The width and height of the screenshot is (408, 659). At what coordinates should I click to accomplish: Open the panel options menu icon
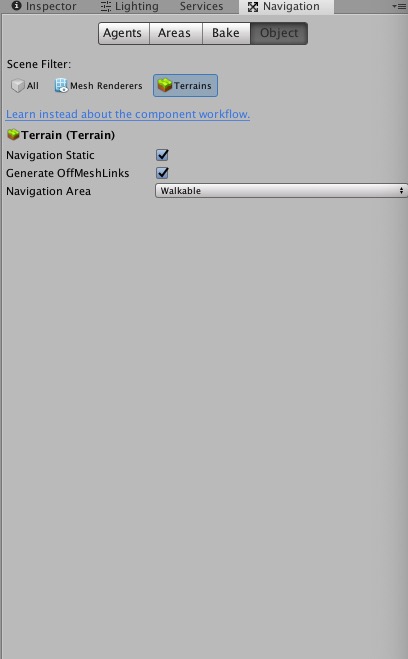click(399, 6)
